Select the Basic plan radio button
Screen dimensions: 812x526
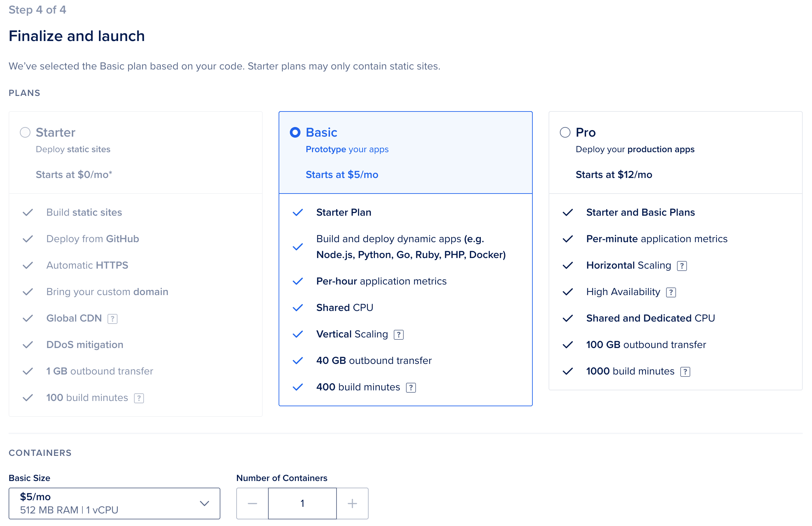point(295,132)
